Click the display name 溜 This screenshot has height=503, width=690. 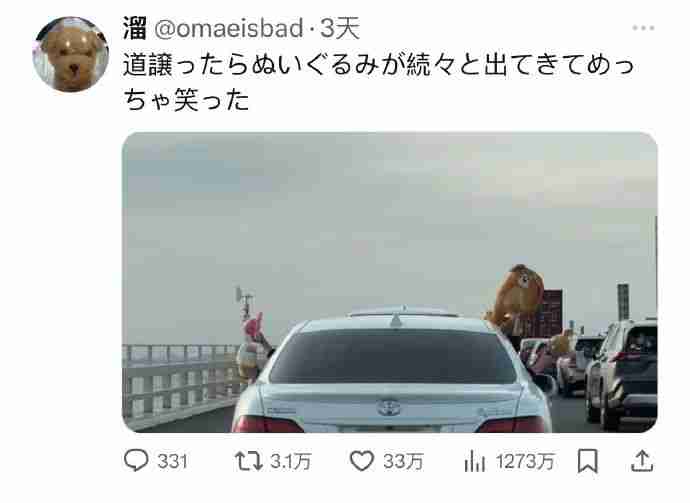[135, 29]
